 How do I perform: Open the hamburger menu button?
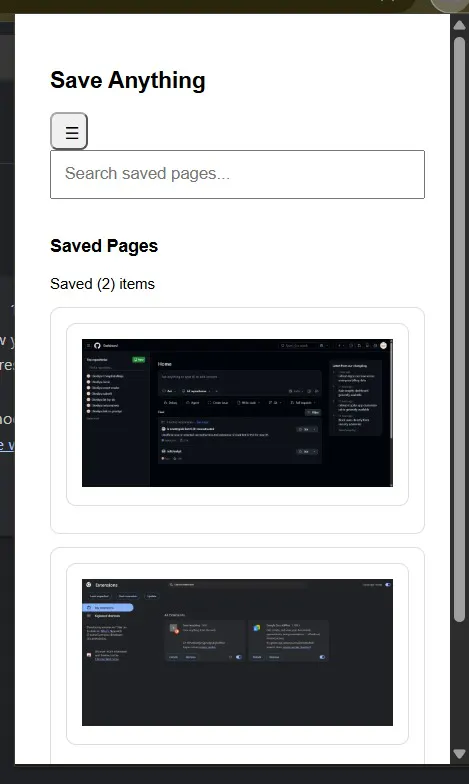coord(69,131)
